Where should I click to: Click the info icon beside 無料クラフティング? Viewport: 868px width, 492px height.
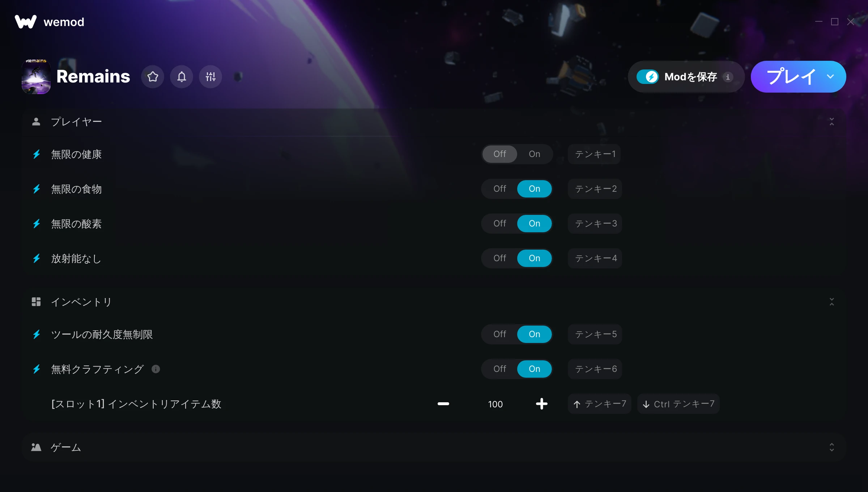click(x=156, y=369)
